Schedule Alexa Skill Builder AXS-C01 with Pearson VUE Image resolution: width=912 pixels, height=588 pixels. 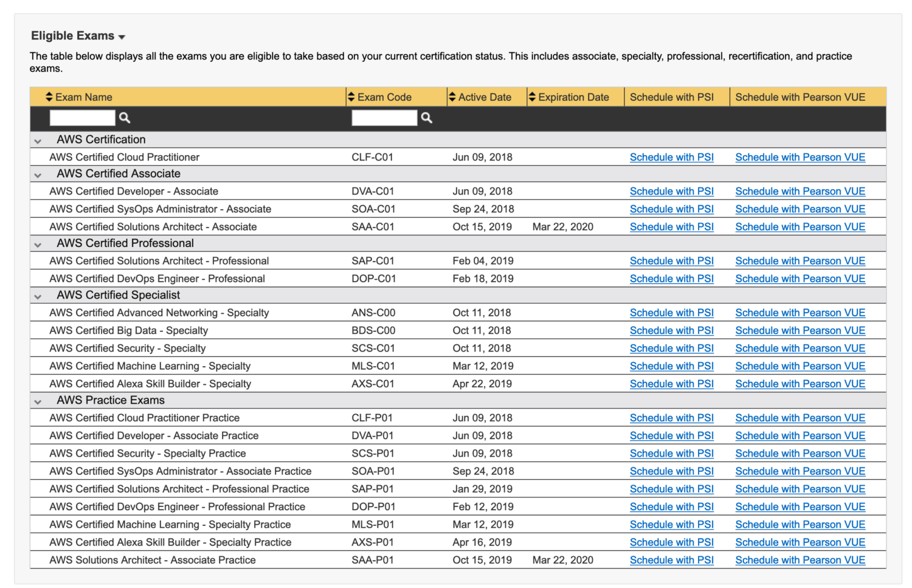(800, 384)
